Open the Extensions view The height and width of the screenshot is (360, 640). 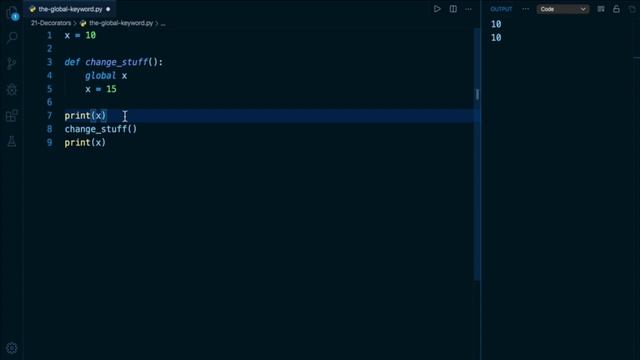12,116
